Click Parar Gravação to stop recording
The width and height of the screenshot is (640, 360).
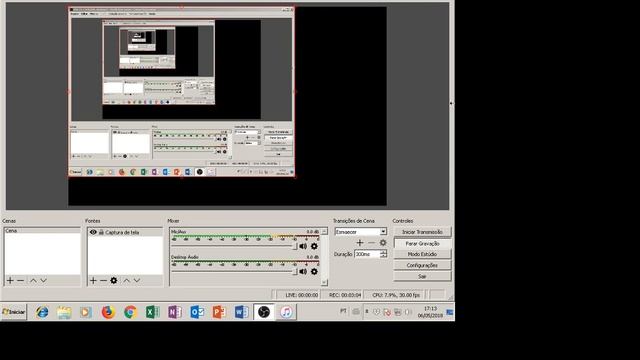pos(422,243)
